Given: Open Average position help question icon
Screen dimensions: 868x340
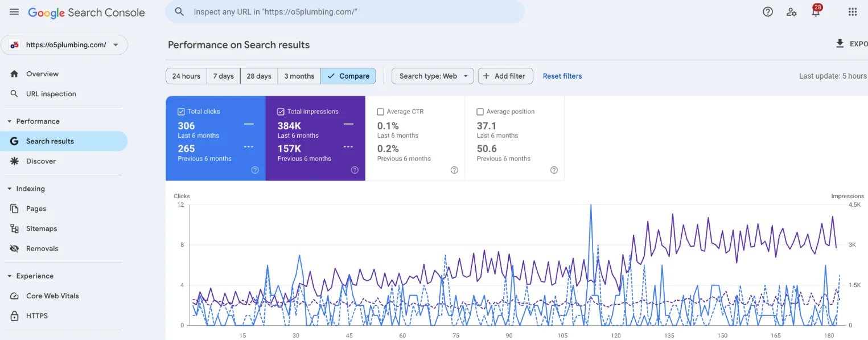Looking at the screenshot, I should (554, 170).
